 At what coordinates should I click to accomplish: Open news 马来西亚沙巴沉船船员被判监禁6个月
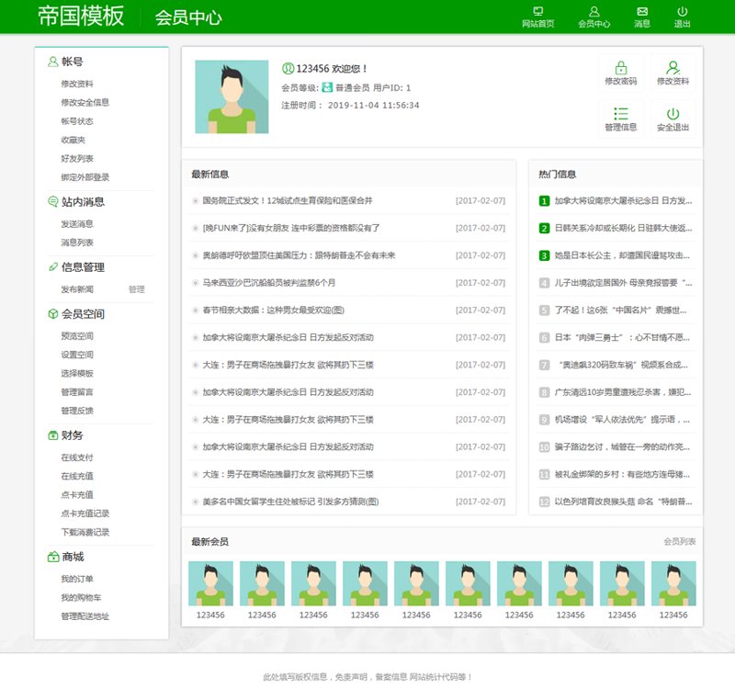[268, 283]
